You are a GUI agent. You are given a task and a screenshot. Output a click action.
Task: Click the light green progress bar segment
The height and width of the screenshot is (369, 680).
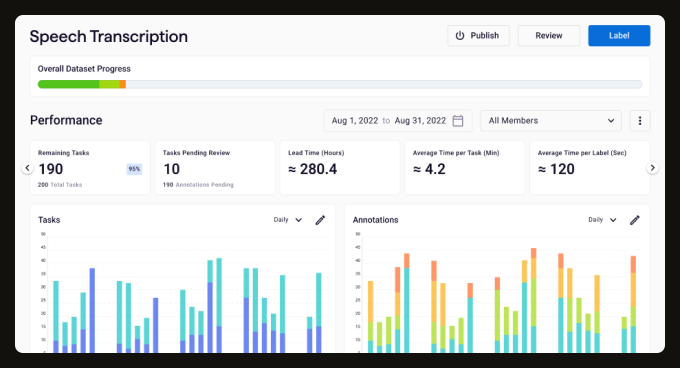[109, 84]
